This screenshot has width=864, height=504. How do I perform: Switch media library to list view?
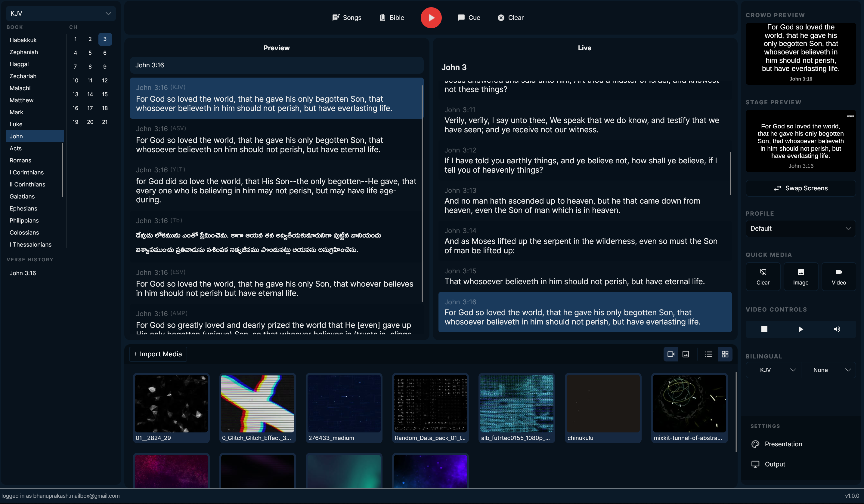point(708,354)
